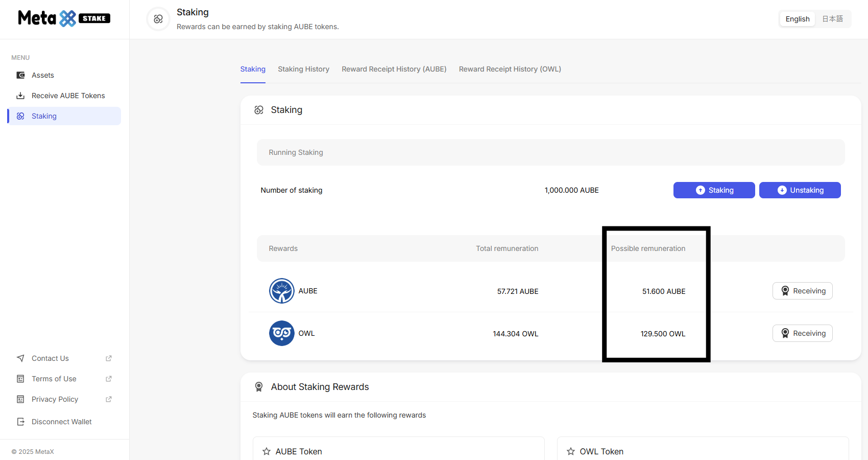Click the external link icon beside Contact Us
The height and width of the screenshot is (460, 868).
(x=109, y=358)
